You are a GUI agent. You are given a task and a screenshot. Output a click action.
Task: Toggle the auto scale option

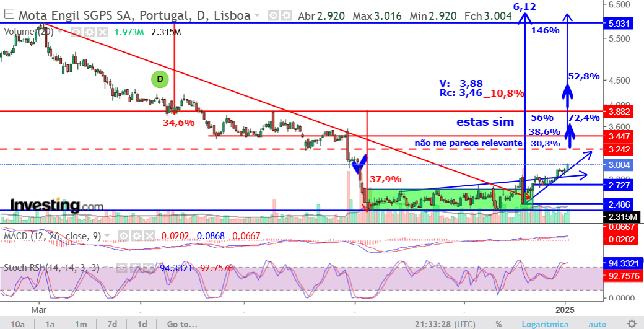pyautogui.click(x=597, y=324)
